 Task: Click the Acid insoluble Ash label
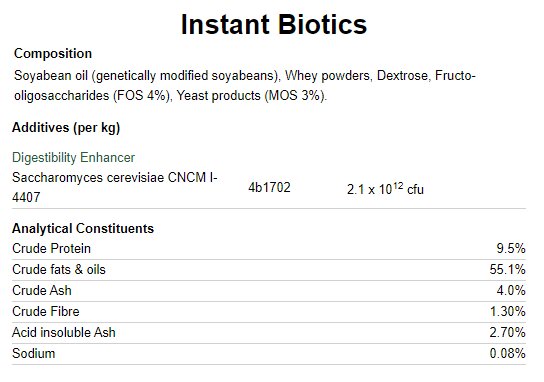tap(64, 333)
